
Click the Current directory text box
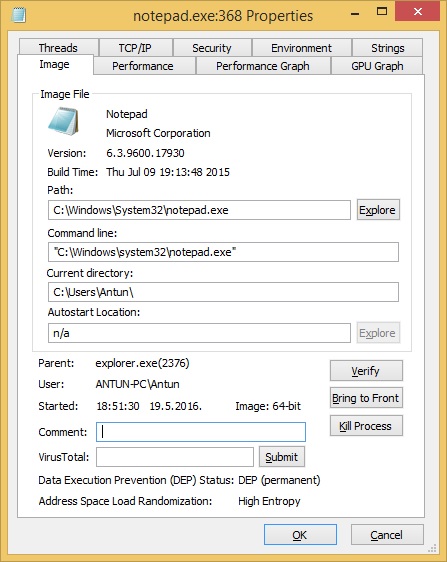(223, 292)
